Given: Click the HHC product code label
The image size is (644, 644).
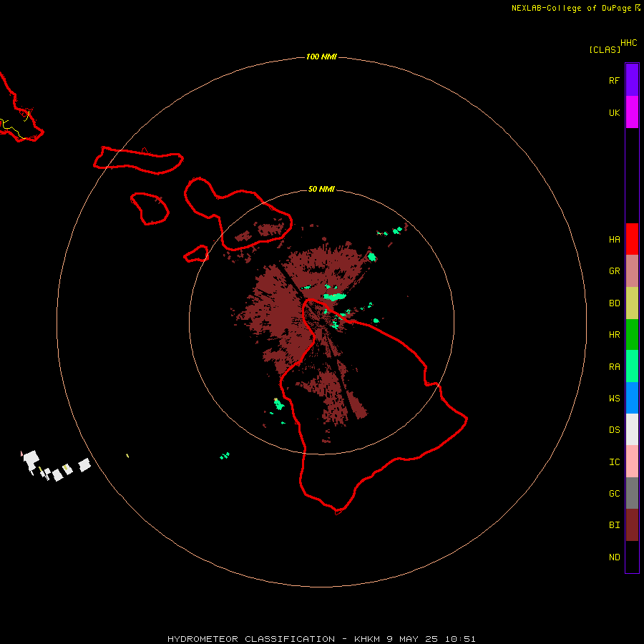Looking at the screenshot, I should [x=628, y=43].
